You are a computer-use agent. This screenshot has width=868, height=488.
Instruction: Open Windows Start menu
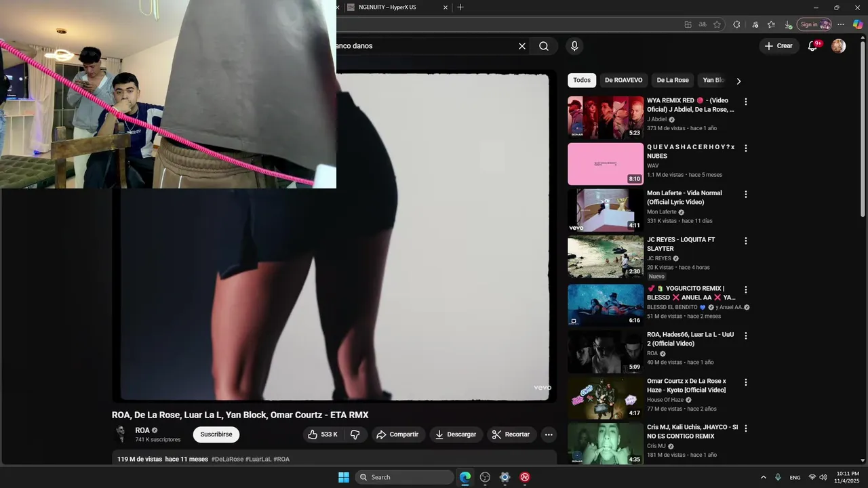[x=344, y=477]
